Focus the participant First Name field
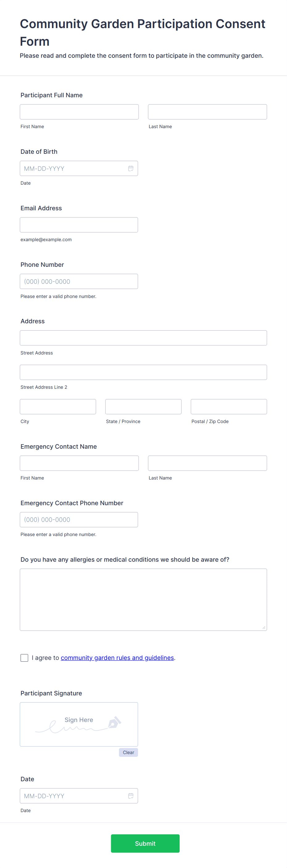287x868 pixels. point(79,112)
